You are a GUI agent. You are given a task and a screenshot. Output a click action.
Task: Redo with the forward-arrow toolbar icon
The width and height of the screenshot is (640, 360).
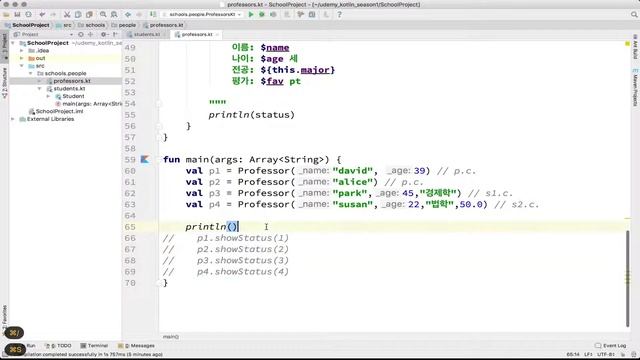coord(53,14)
